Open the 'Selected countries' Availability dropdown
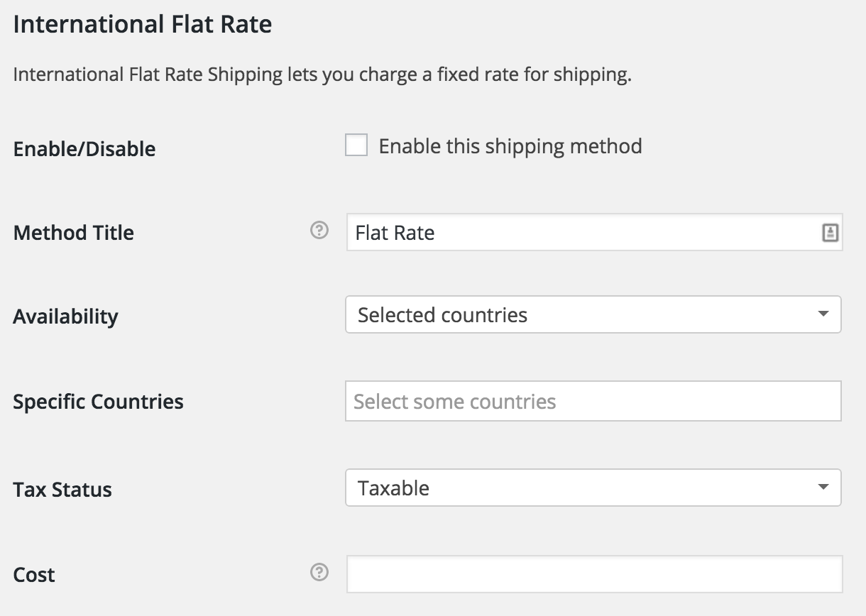 tap(582, 314)
